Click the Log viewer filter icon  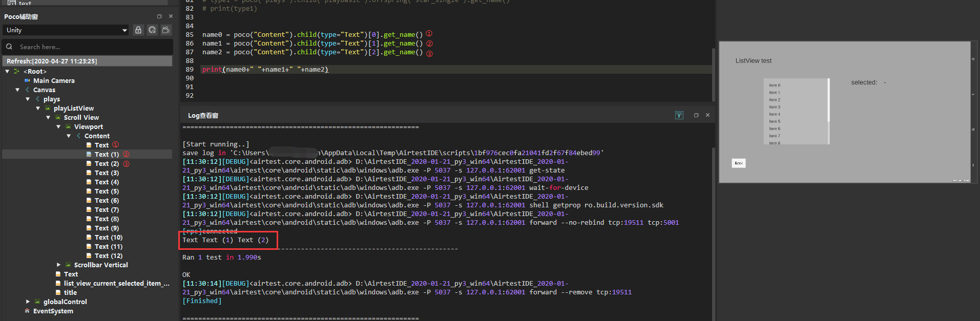pyautogui.click(x=679, y=115)
